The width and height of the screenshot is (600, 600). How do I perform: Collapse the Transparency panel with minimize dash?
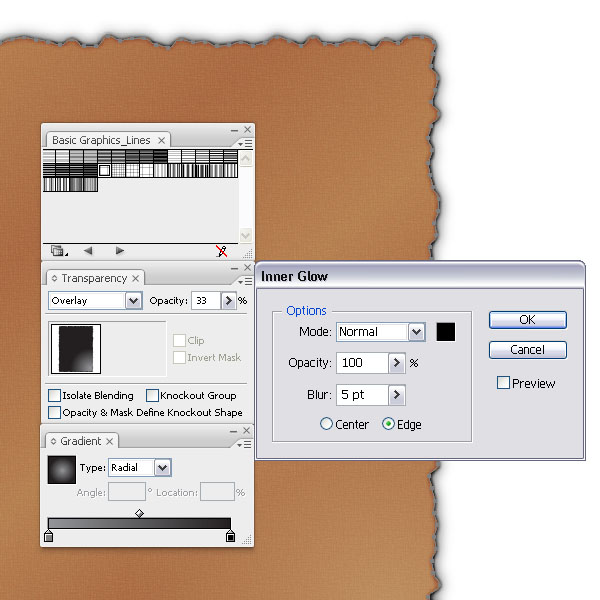pos(234,269)
